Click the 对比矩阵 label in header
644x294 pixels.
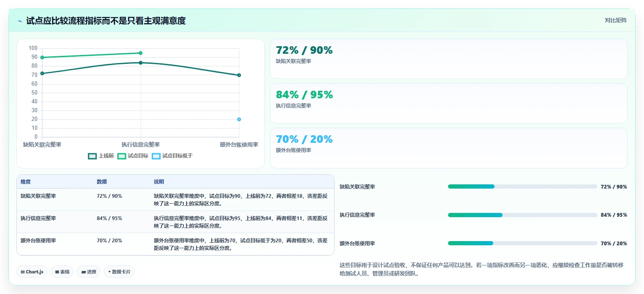[x=615, y=20]
